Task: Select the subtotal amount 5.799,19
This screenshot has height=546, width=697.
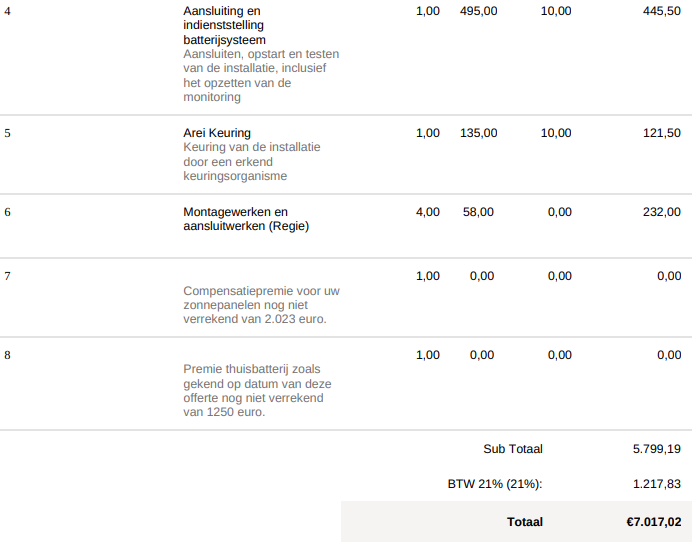Action: click(x=656, y=450)
